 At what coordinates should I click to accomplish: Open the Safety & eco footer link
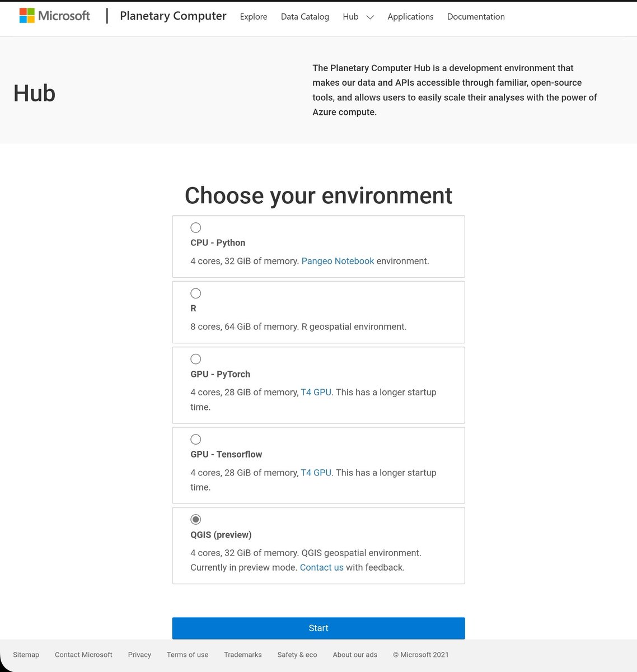point(297,655)
